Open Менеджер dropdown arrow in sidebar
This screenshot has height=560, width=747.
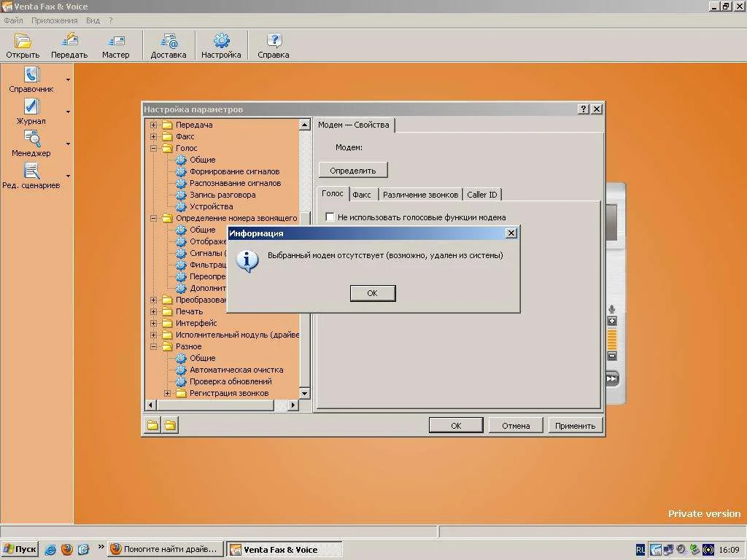click(68, 144)
